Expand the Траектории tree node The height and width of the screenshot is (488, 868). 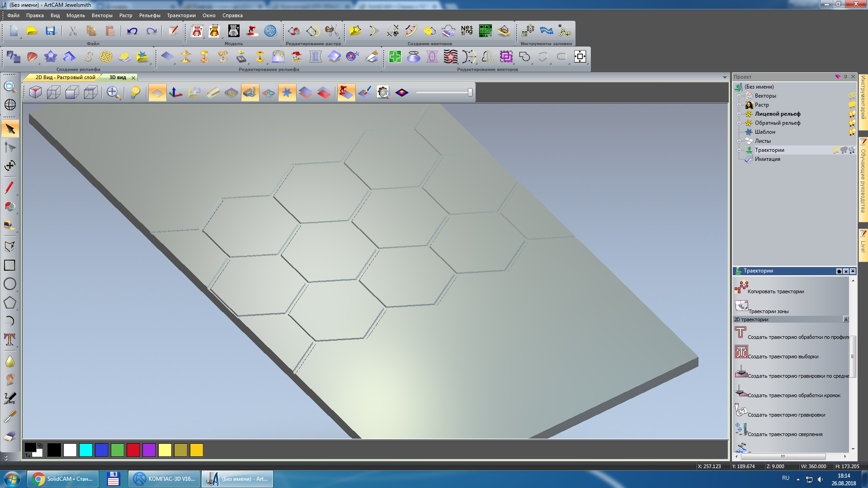[739, 150]
